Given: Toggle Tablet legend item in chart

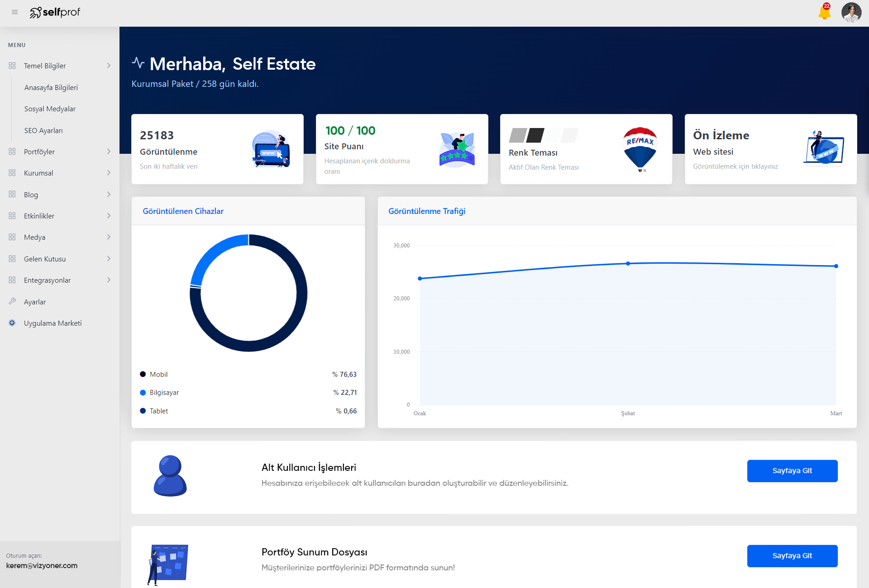Looking at the screenshot, I should click(x=154, y=411).
